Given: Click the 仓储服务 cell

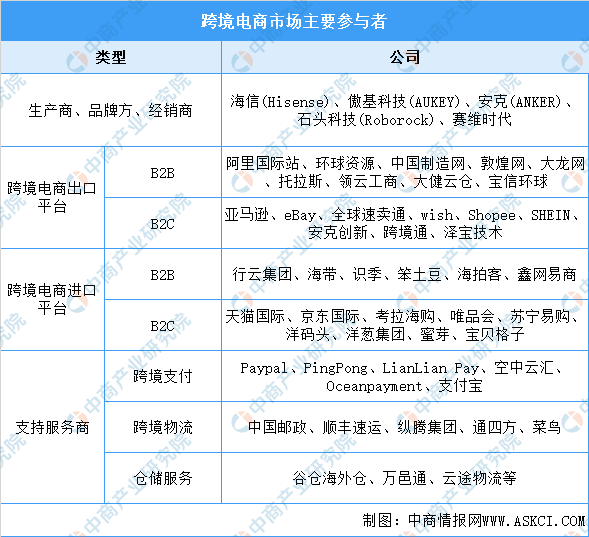Looking at the screenshot, I should [x=163, y=478].
